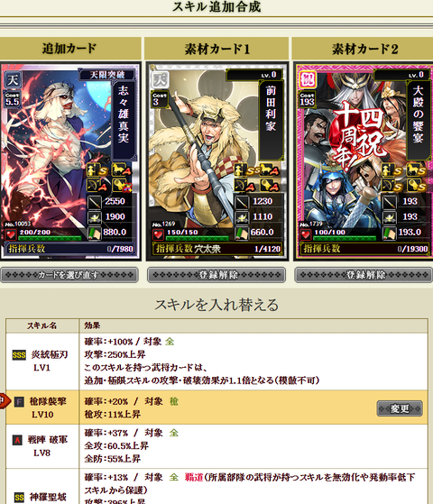Click the 素材カード2 column header
Viewport: 433px width, 504px height.
pyautogui.click(x=363, y=49)
